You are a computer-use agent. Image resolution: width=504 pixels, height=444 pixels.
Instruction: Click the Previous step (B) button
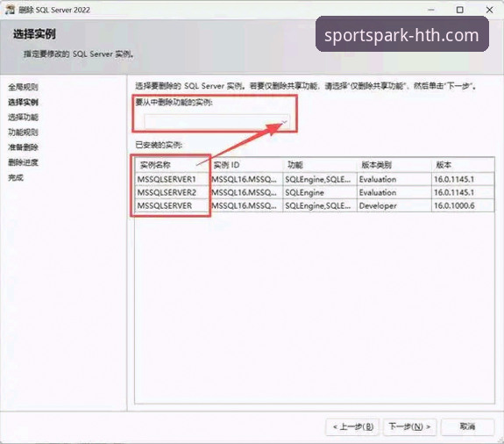[353, 427]
